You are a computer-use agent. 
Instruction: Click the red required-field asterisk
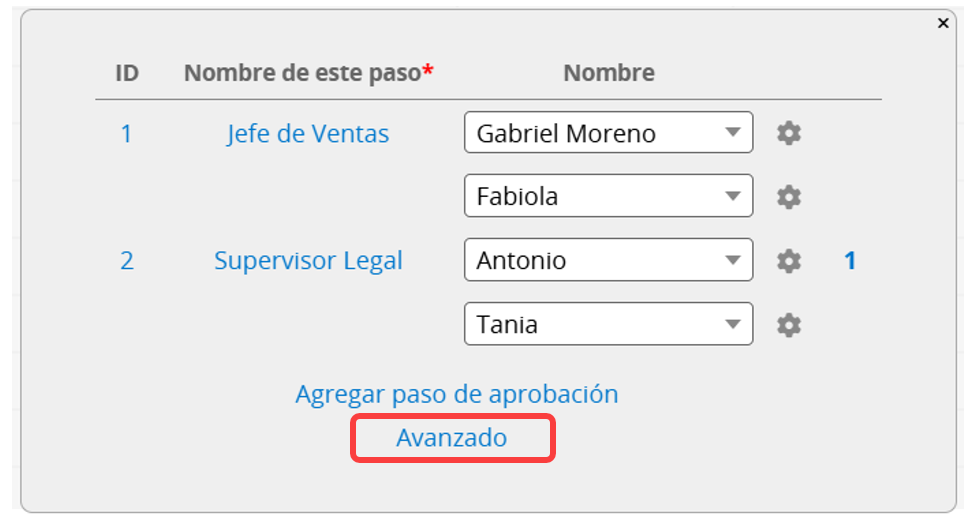pyautogui.click(x=428, y=72)
